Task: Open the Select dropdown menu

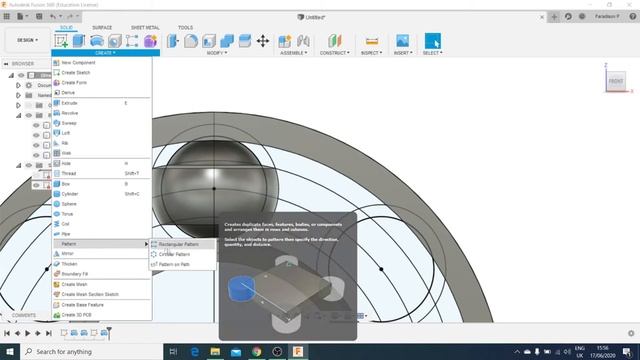Action: [x=433, y=53]
